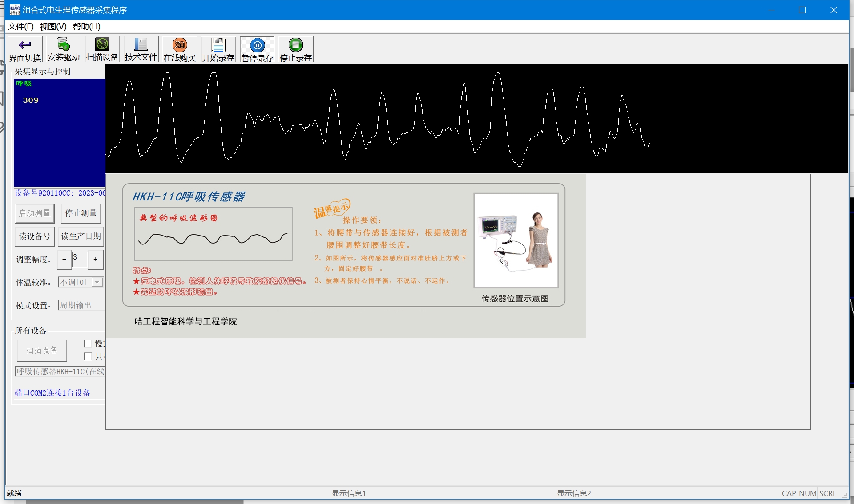Click the 调整幅度 value input field
854x504 pixels.
(x=79, y=260)
